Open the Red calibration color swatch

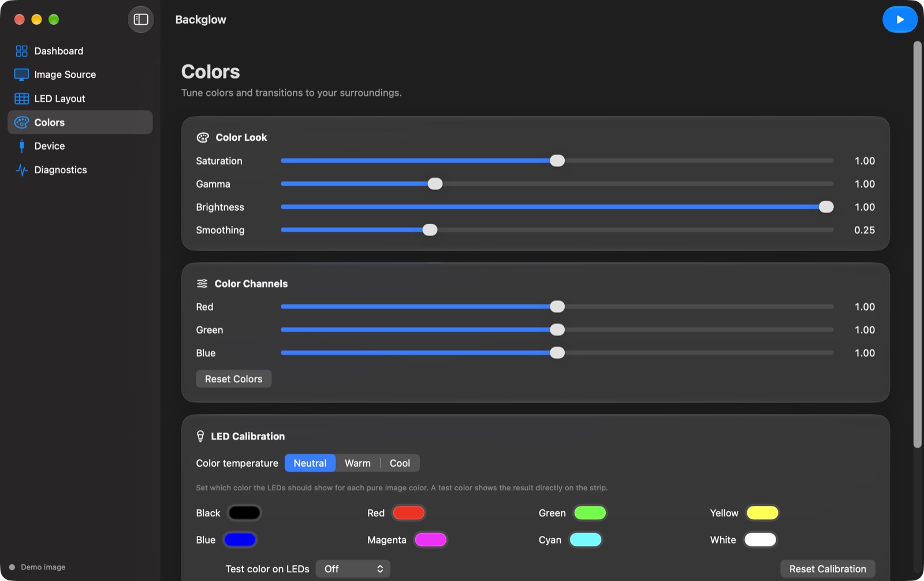(x=408, y=513)
